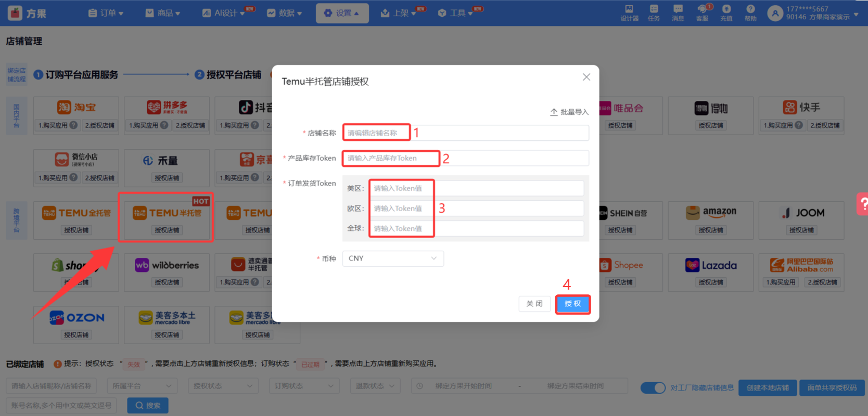Click the 快手 platform logo
The image size is (868, 416).
point(801,107)
